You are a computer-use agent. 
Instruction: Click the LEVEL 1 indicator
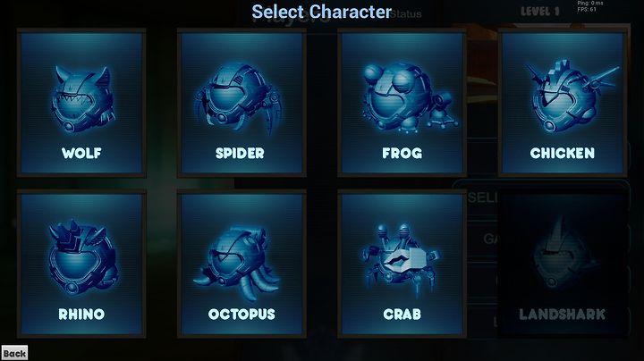coord(540,12)
